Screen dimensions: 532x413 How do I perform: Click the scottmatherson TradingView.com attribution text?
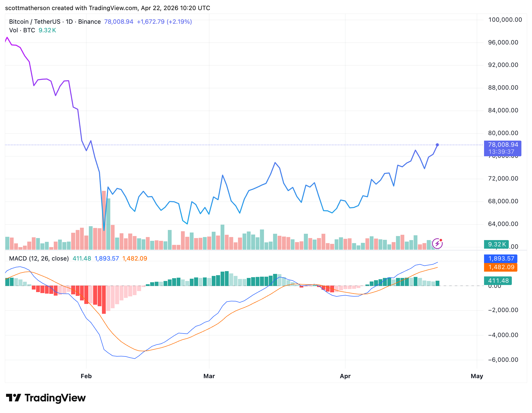(x=108, y=8)
